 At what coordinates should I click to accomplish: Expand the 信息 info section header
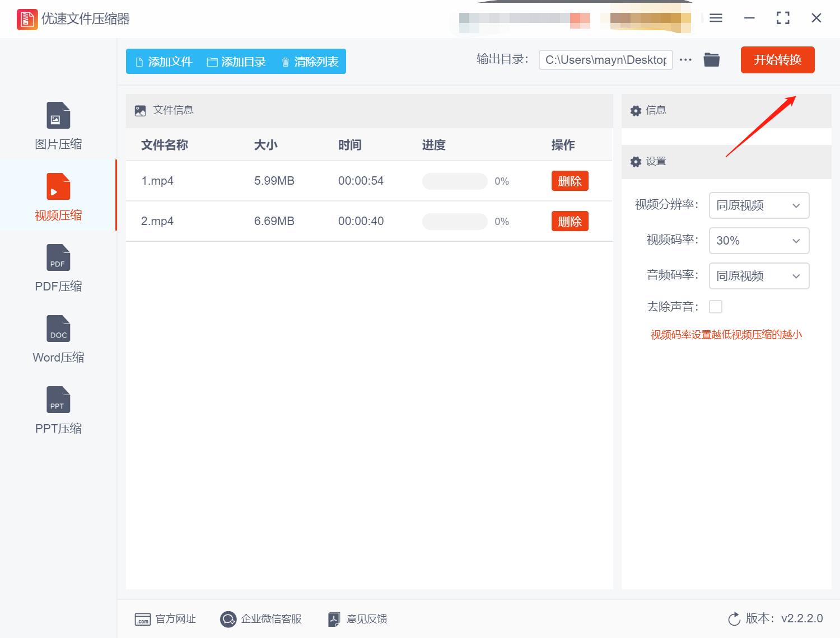click(x=636, y=110)
